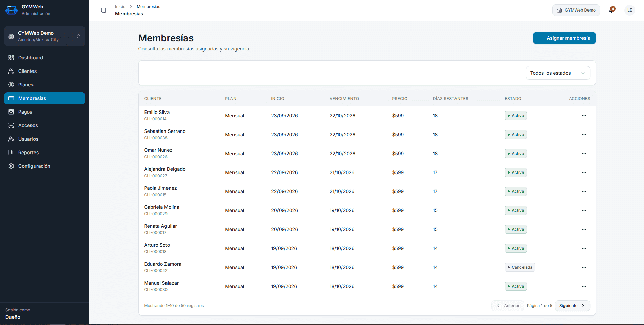The width and height of the screenshot is (644, 325).
Task: Click the Anterior pagination button
Action: (x=508, y=306)
